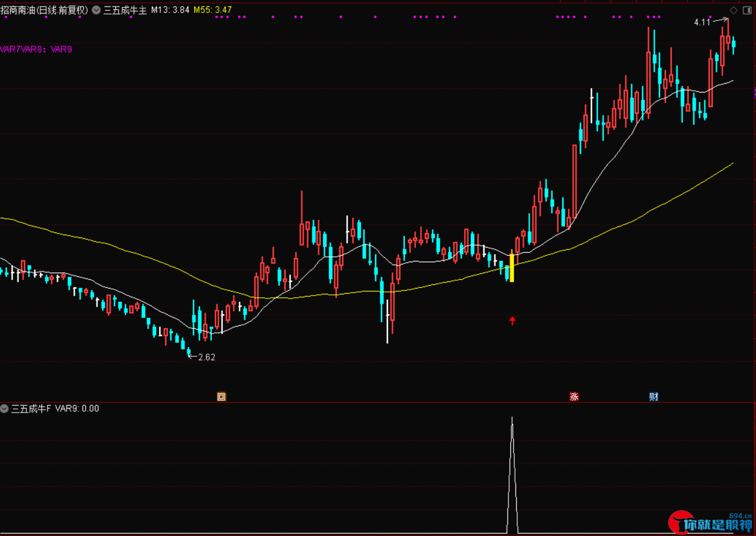Open the blue 财 financial event marker

654,396
